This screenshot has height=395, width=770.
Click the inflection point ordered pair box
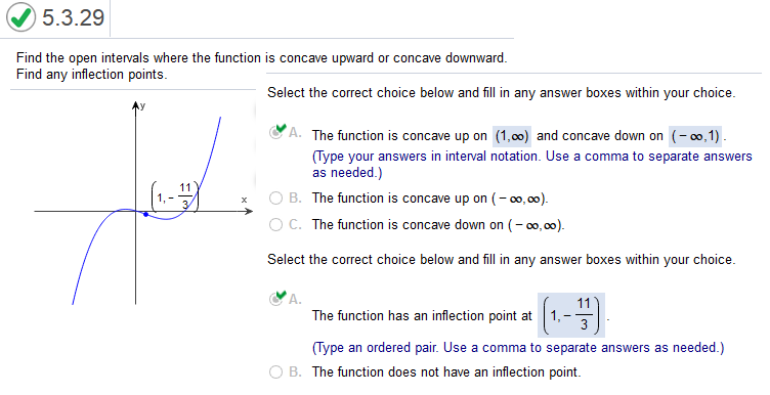click(571, 315)
